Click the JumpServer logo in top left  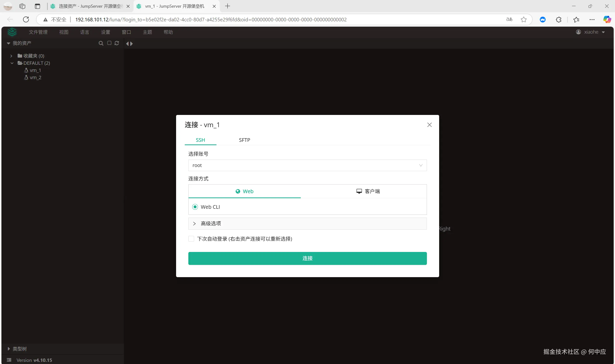point(12,32)
